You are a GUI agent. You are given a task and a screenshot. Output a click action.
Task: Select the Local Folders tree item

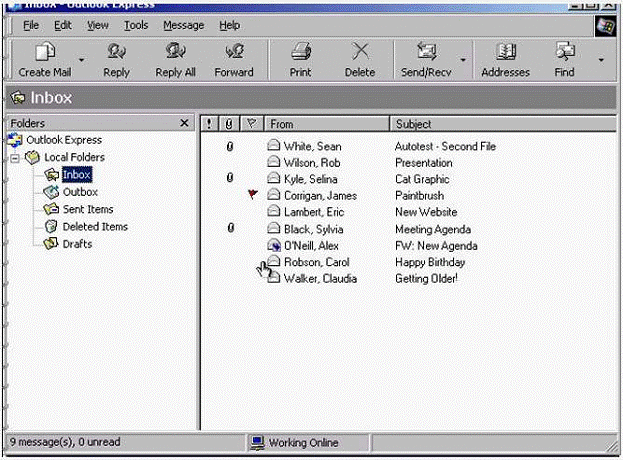tap(74, 157)
